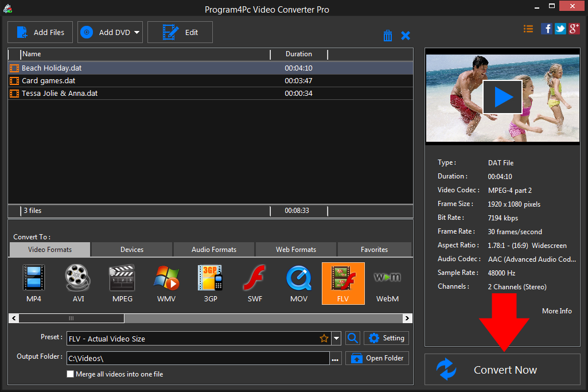Image resolution: width=588 pixels, height=392 pixels.
Task: Play the video preview thumbnail
Action: 503,97
